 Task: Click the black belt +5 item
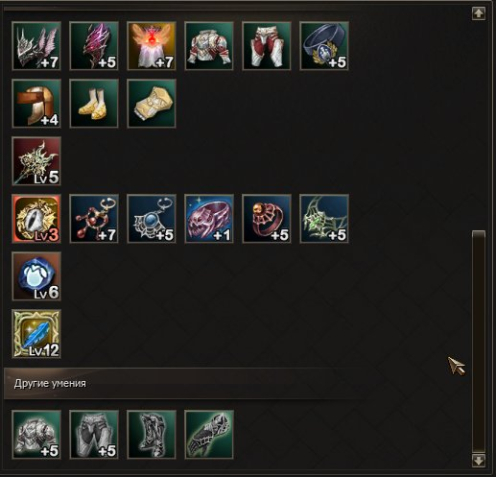pos(324,46)
